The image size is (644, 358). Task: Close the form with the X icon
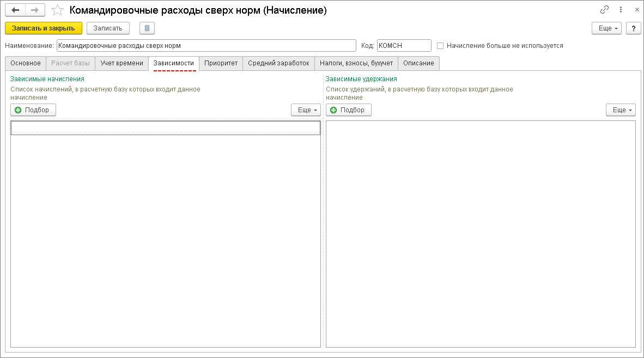[637, 10]
